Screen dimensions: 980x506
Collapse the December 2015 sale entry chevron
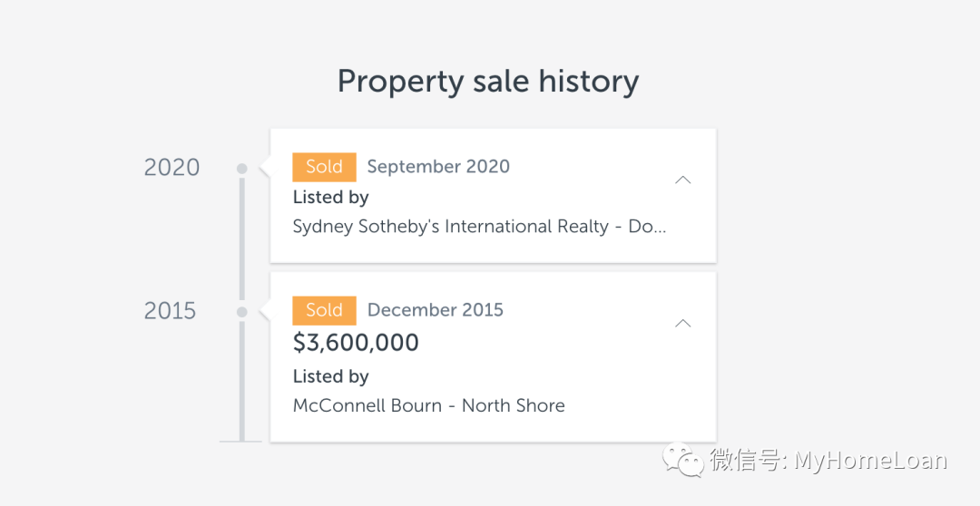click(x=683, y=323)
